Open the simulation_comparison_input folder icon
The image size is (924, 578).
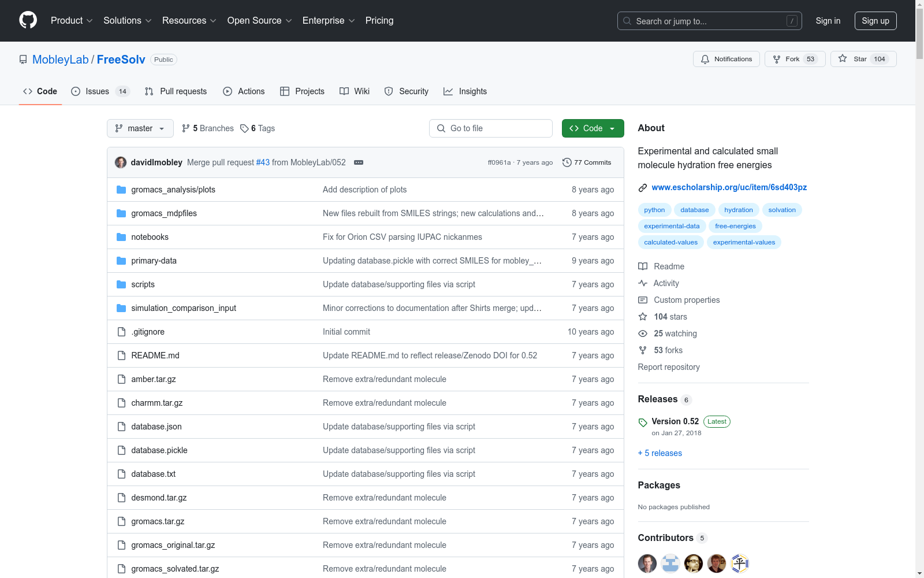(x=121, y=308)
